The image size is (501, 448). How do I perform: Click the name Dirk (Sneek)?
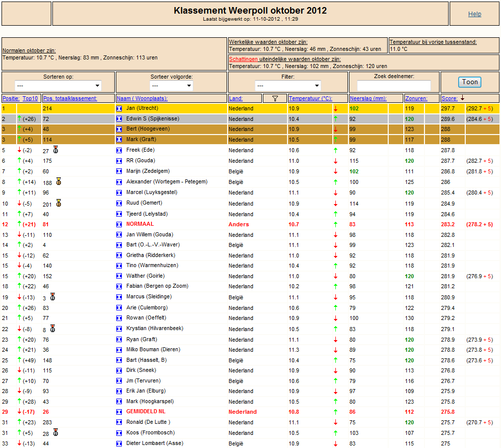pos(141,370)
